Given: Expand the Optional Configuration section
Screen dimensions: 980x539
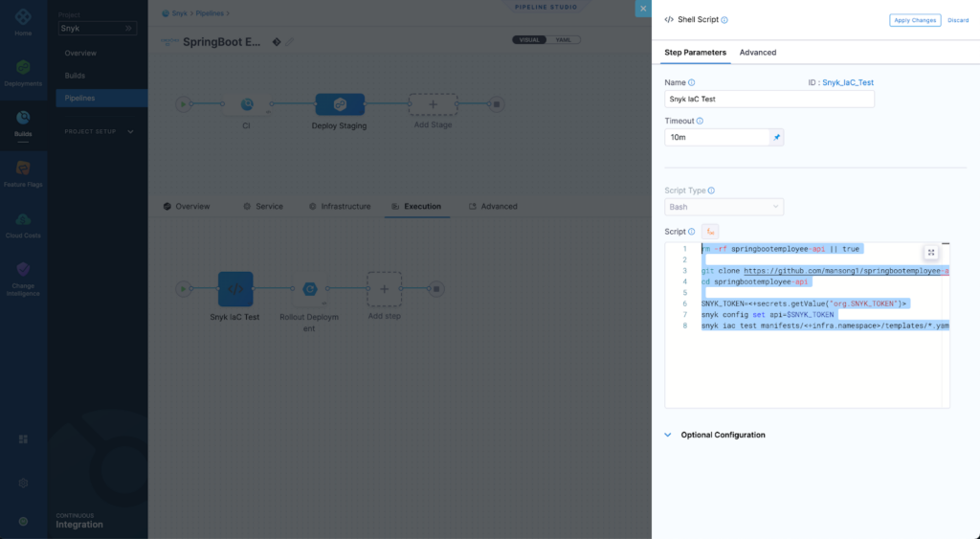Looking at the screenshot, I should 716,435.
